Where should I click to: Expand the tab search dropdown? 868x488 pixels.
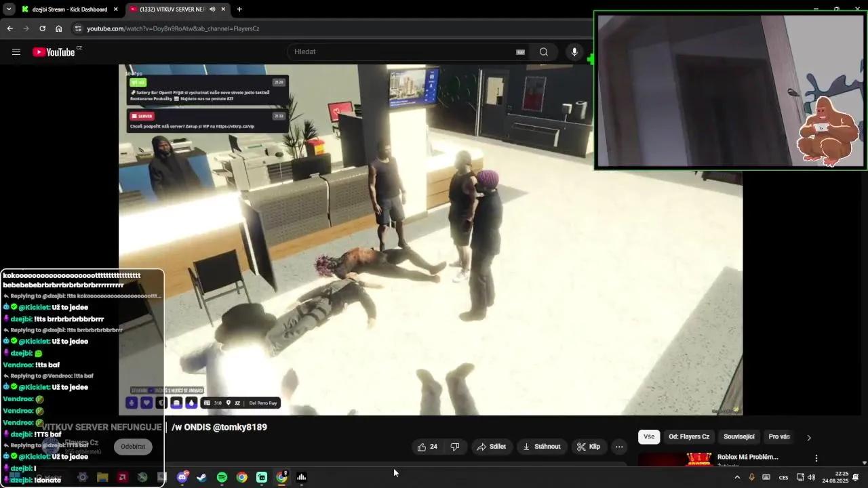point(9,9)
